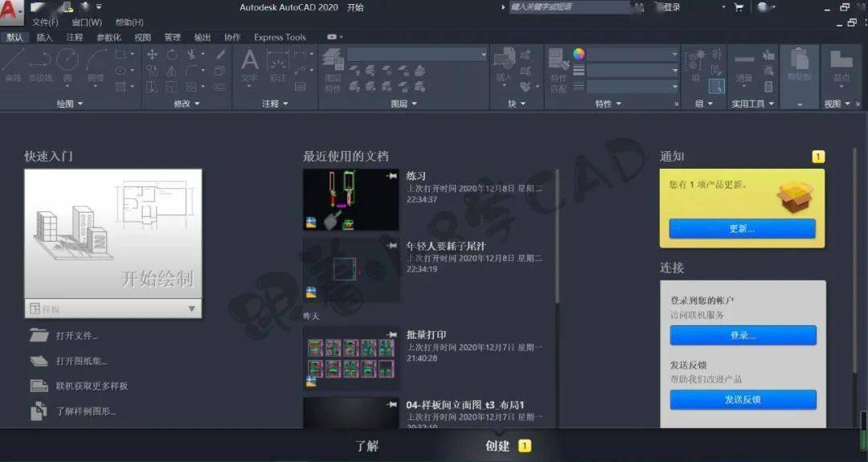Image resolution: width=868 pixels, height=462 pixels.
Task: Expand the 特性 panel dropdown
Action: click(x=608, y=104)
